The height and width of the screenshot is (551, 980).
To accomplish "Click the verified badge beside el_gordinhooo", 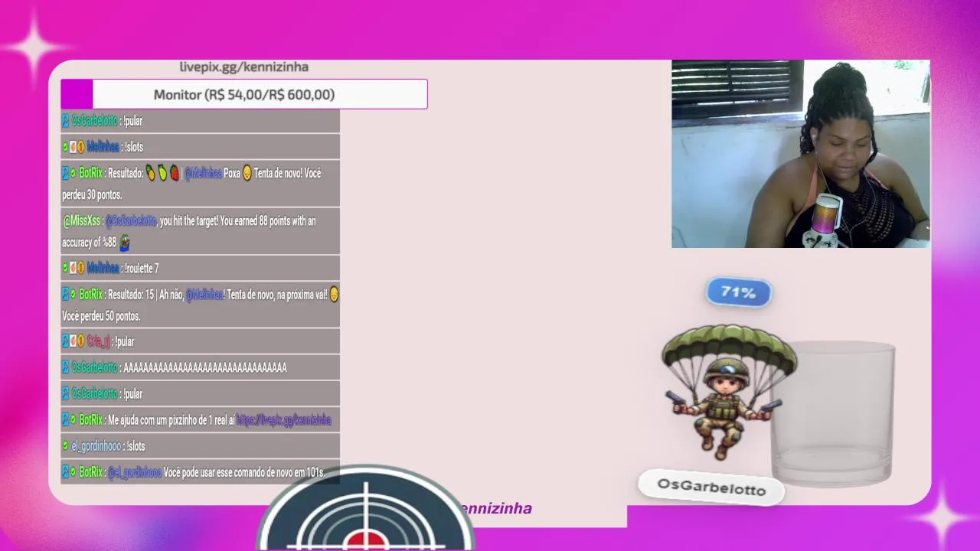I will 66,446.
